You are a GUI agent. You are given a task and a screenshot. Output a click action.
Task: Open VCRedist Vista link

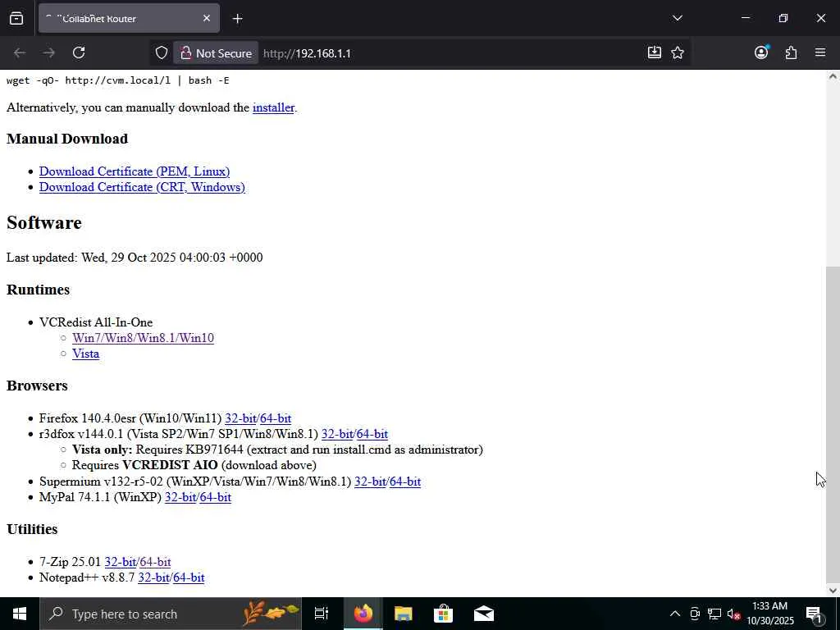pyautogui.click(x=85, y=354)
